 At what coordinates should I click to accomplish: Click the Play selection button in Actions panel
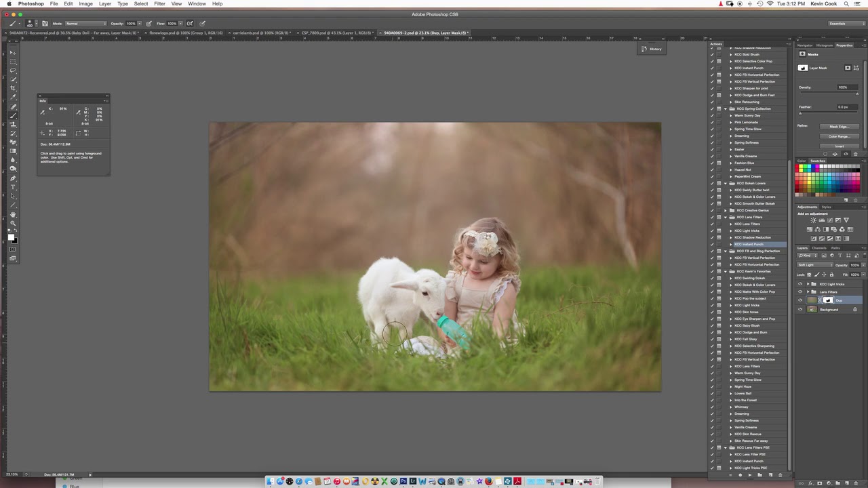(750, 475)
